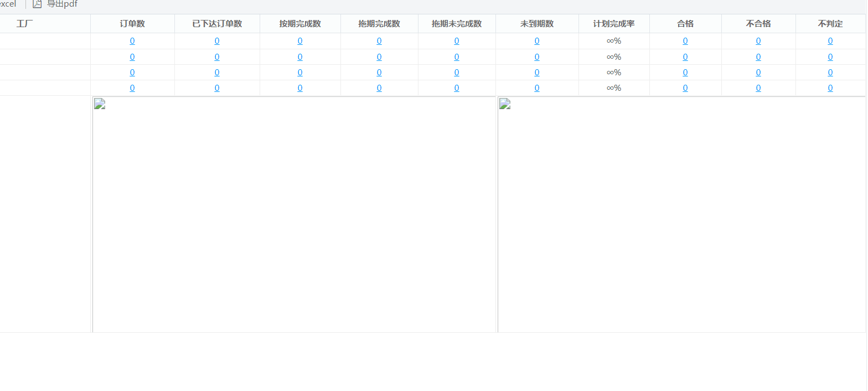Open first row 订单数 link
Viewport: 868px width, 391px height.
coord(132,41)
